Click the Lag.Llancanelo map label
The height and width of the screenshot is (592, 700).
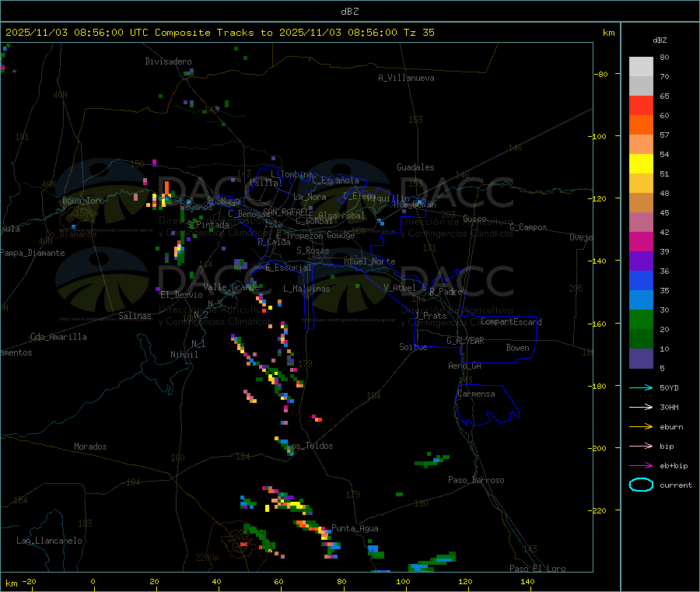(49, 541)
